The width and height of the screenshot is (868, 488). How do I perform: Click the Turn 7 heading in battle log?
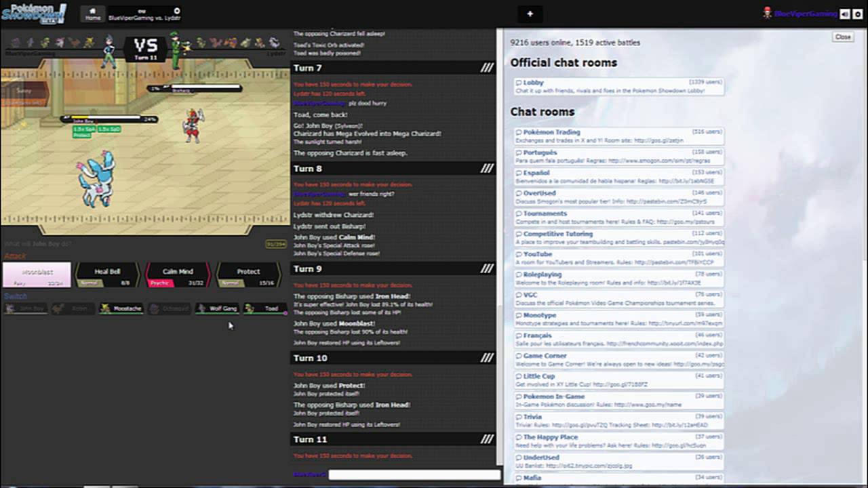click(x=393, y=68)
